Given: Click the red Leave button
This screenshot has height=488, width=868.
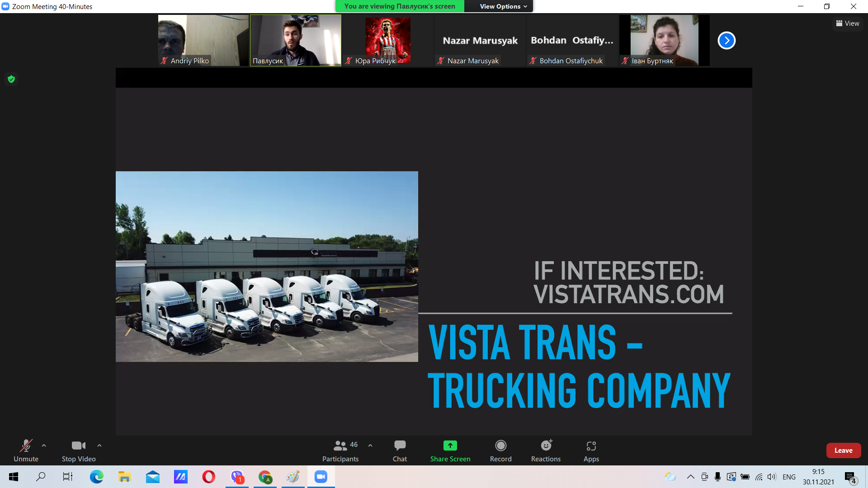Looking at the screenshot, I should point(843,450).
